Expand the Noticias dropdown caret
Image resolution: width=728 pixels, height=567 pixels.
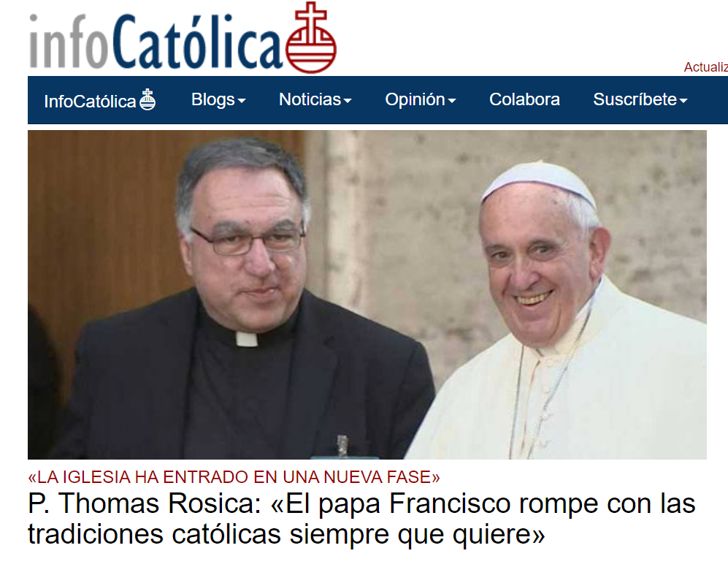[348, 100]
